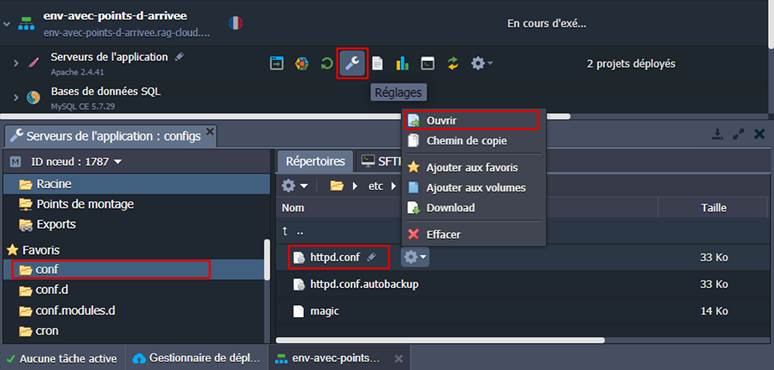Image resolution: width=774 pixels, height=370 pixels.
Task: Open the additional settings gear in server toolbar
Action: (481, 64)
